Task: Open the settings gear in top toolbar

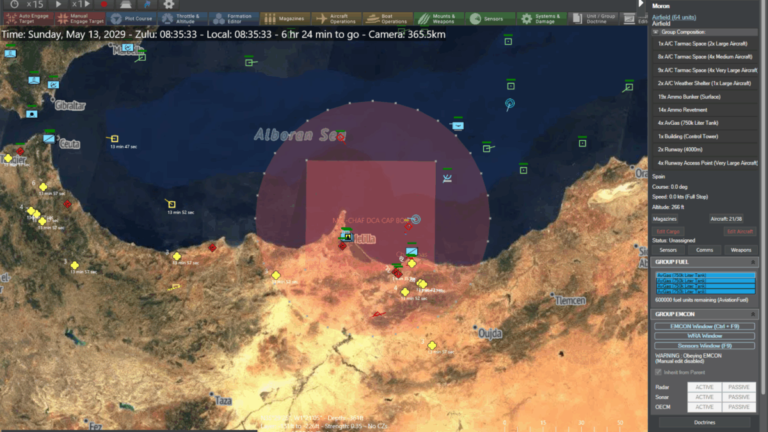Action: click(x=168, y=4)
